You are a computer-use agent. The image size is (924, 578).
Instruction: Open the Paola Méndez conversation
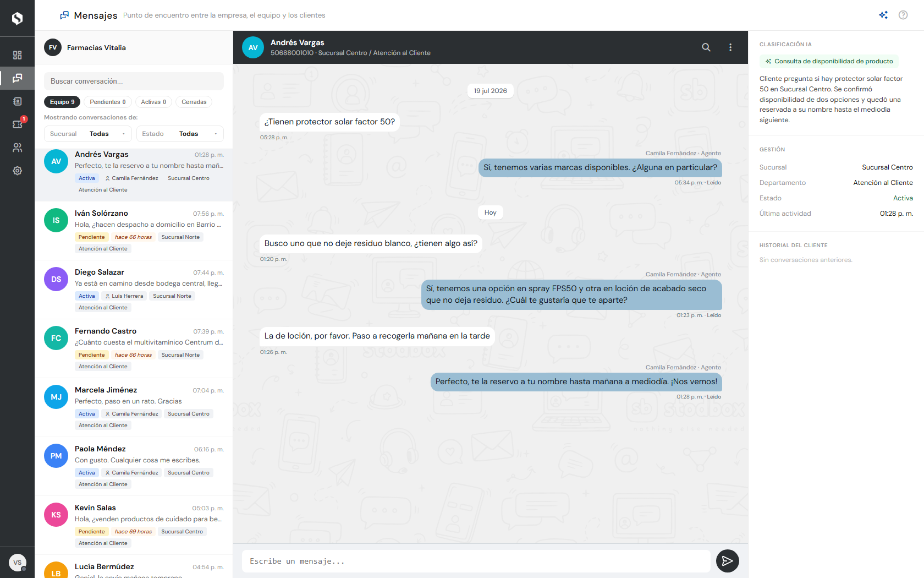coord(134,466)
